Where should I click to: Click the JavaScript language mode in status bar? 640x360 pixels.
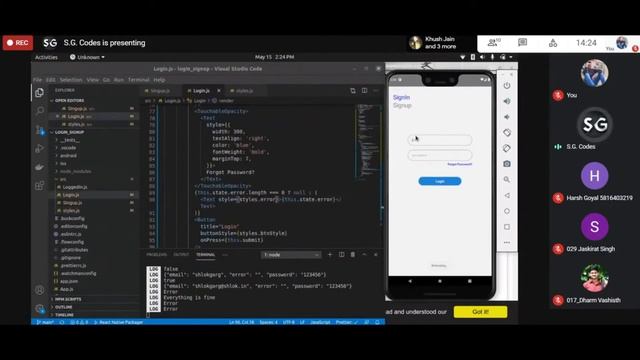[x=320, y=322]
